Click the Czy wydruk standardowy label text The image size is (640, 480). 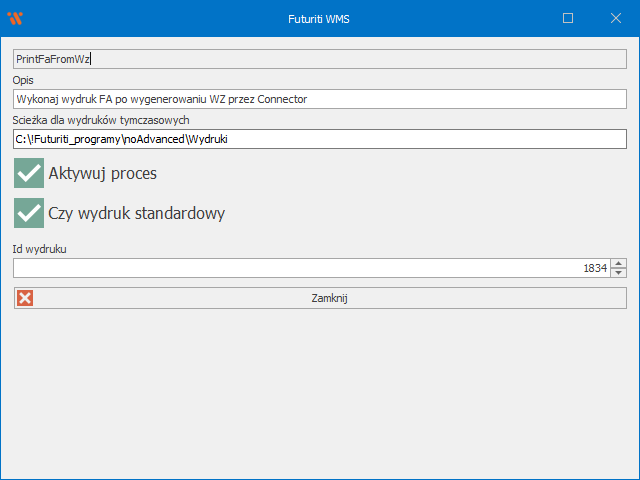(136, 214)
